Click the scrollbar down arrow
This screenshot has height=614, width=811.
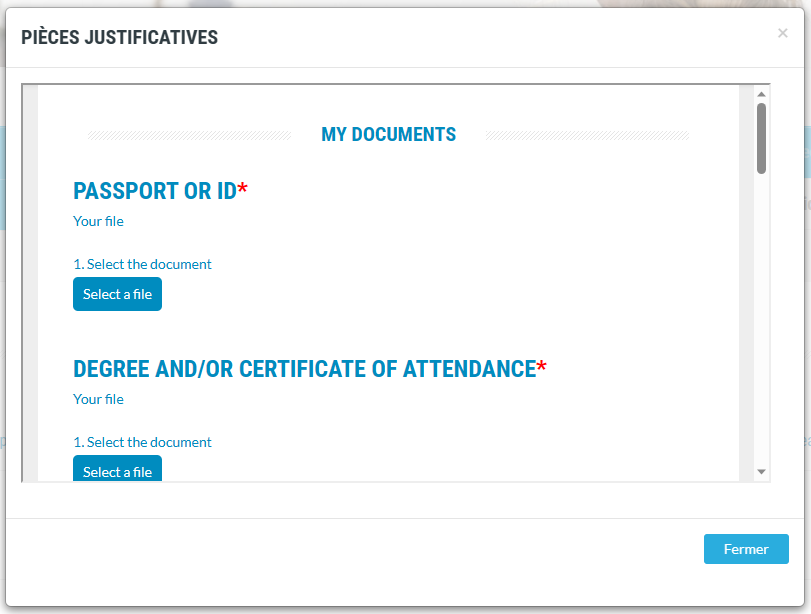(x=761, y=471)
